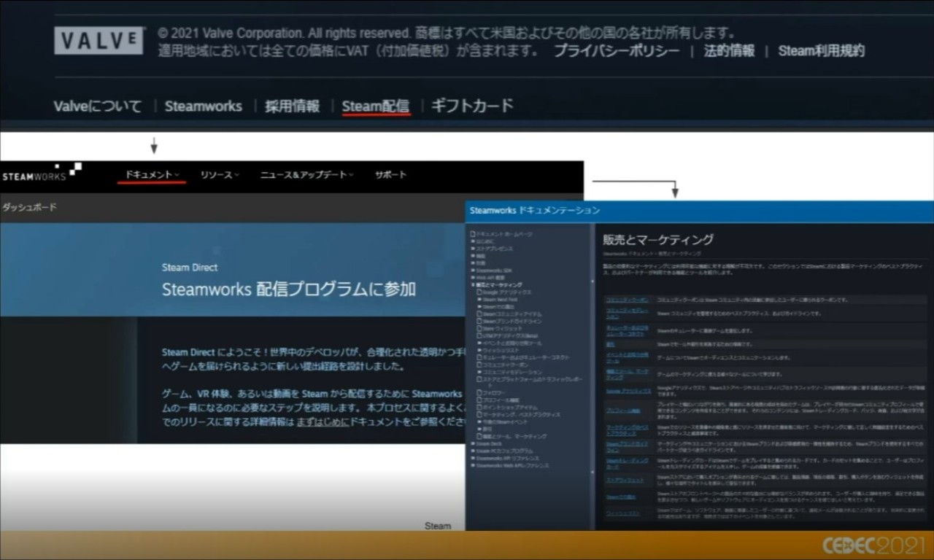
Task: Expand the Steam Deck tree node
Action: point(473,444)
